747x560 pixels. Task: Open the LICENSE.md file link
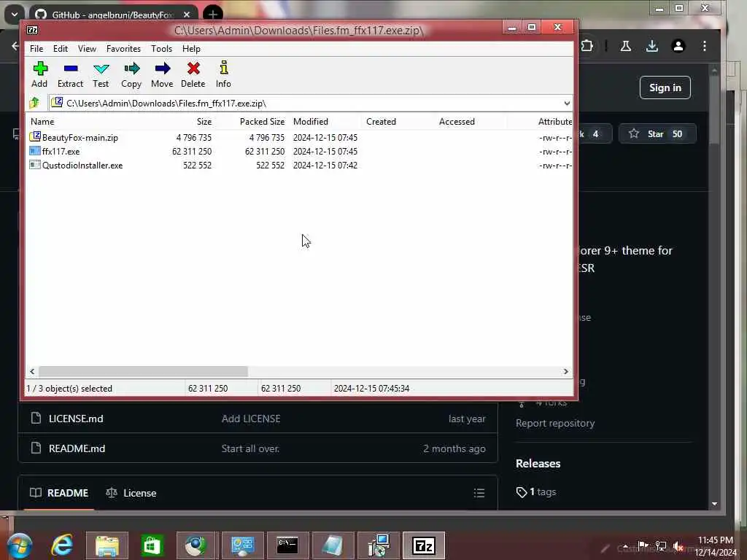(76, 419)
